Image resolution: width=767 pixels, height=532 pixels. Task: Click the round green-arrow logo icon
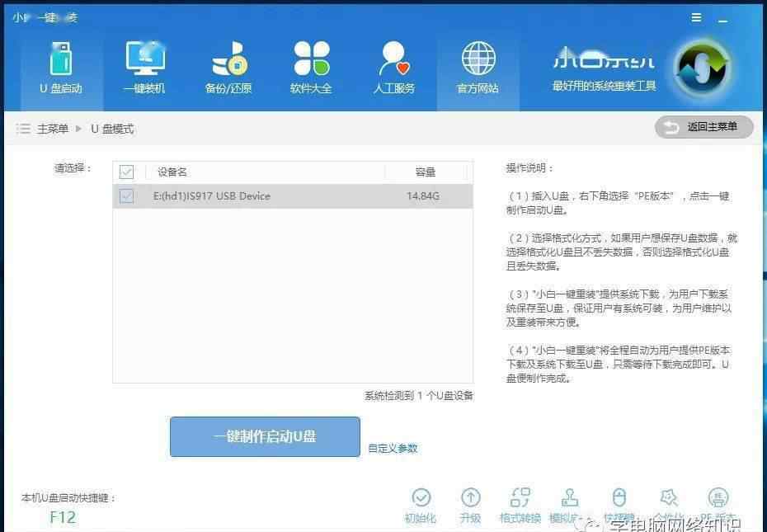coord(703,69)
